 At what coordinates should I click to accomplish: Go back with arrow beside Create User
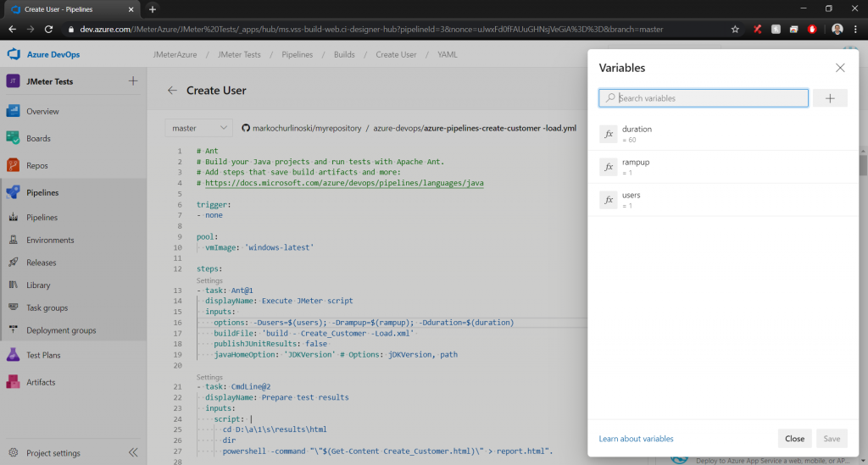point(172,90)
